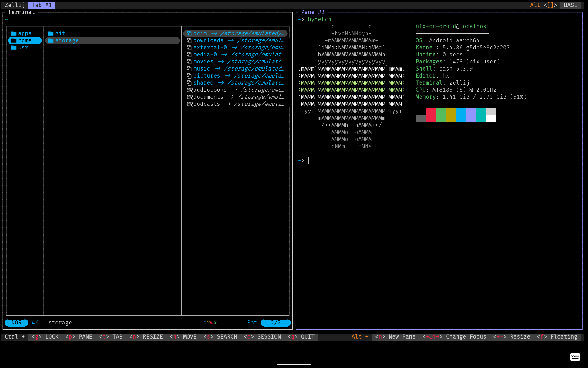Select the storage folder row

(x=112, y=40)
